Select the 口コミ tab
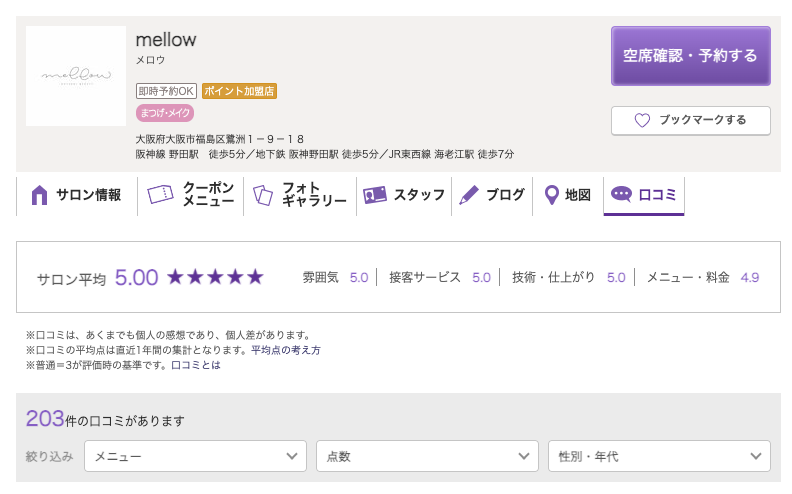 644,196
